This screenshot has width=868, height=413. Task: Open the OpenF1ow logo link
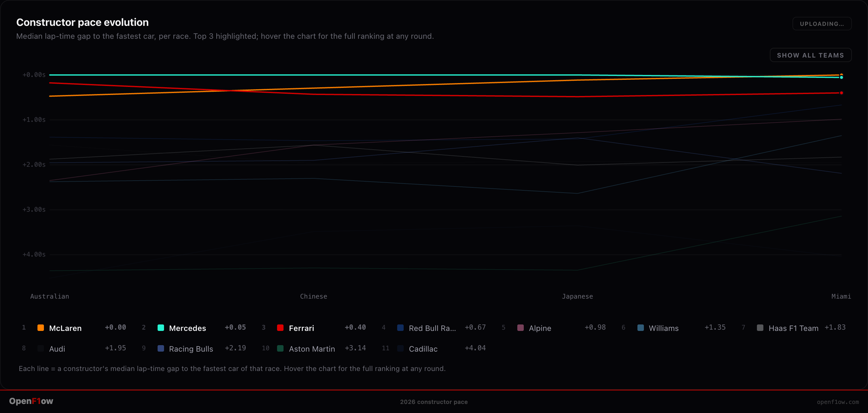[x=31, y=401]
